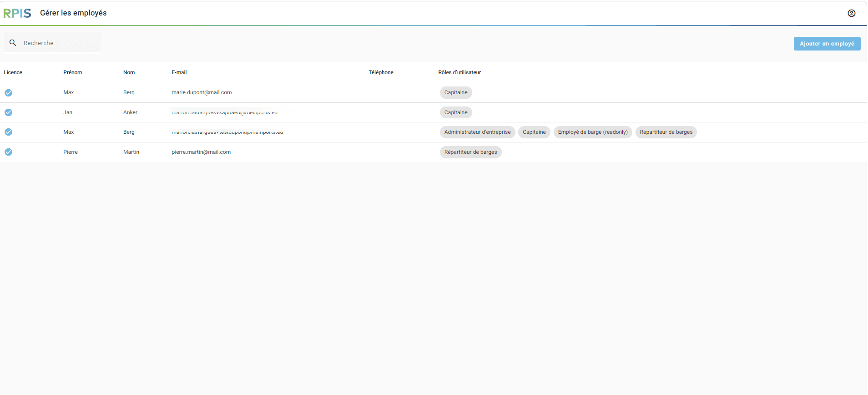This screenshot has height=395, width=868.
Task: Click the search magnifier icon
Action: pyautogui.click(x=13, y=43)
